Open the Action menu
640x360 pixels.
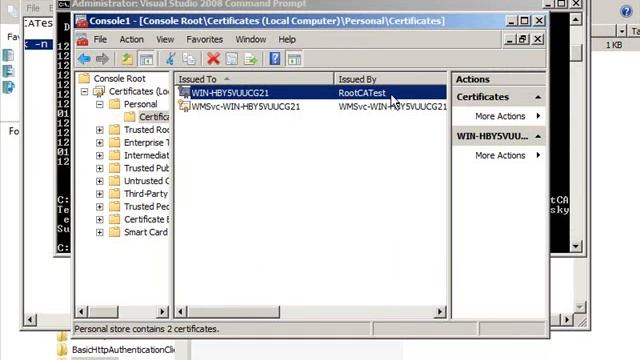pos(131,40)
